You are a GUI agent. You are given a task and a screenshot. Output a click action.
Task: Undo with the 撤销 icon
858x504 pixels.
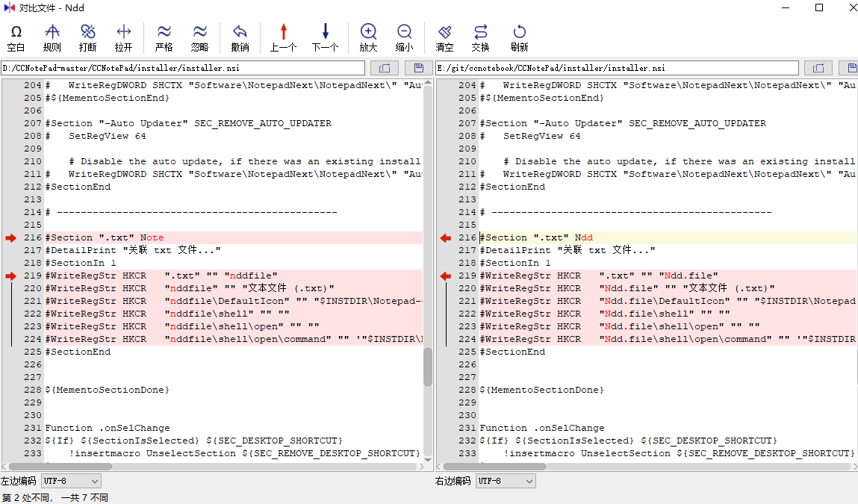240,38
